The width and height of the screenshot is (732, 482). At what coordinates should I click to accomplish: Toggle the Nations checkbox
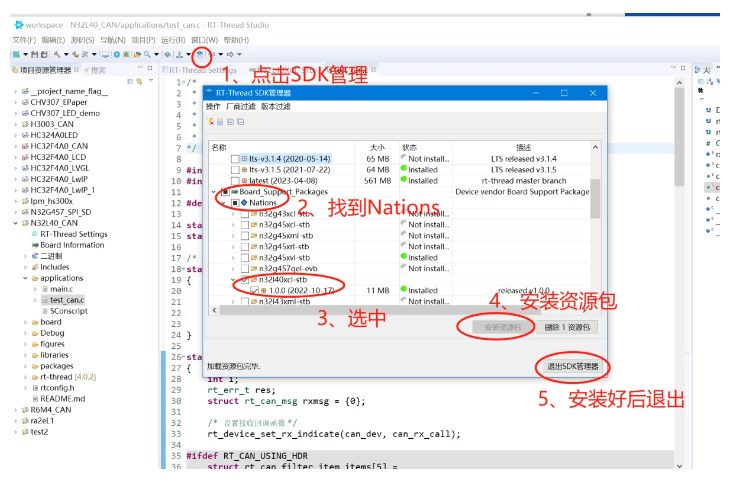click(x=235, y=203)
